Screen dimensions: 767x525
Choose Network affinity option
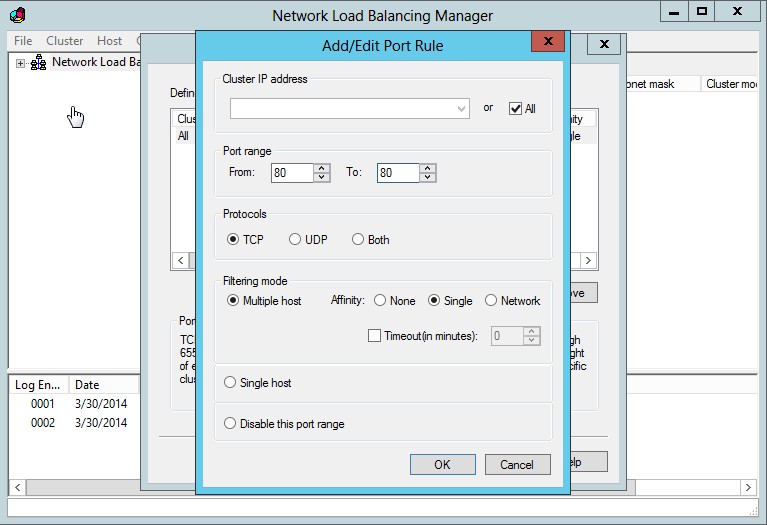[491, 301]
